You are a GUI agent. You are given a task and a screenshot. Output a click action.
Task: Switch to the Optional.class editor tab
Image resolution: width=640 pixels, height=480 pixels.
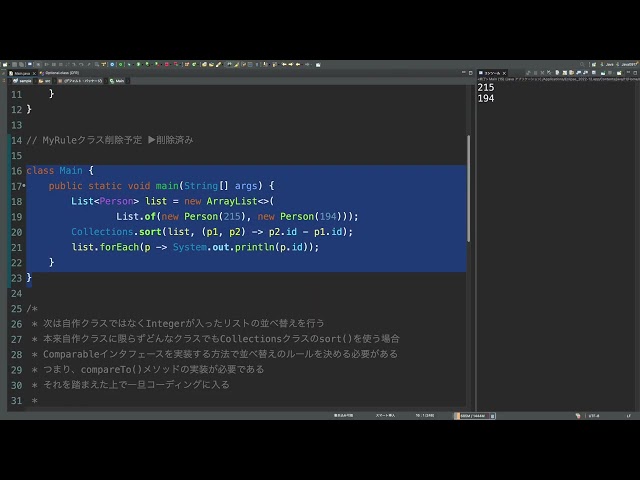coord(59,73)
